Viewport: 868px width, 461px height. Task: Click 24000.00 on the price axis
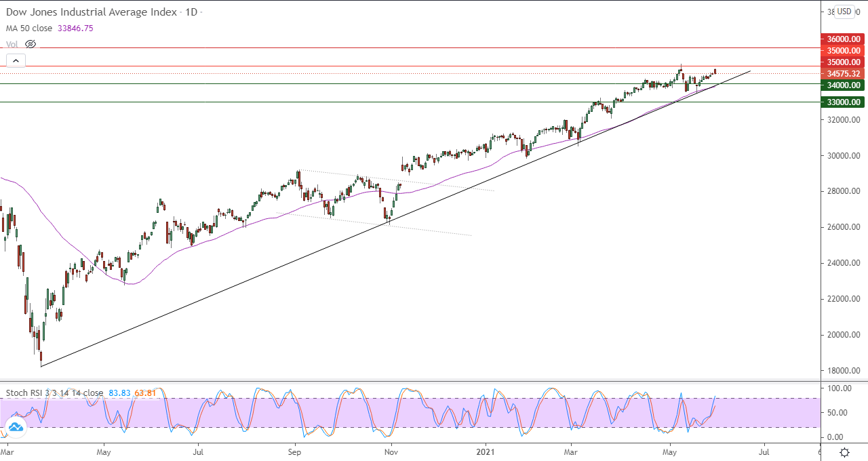point(844,263)
